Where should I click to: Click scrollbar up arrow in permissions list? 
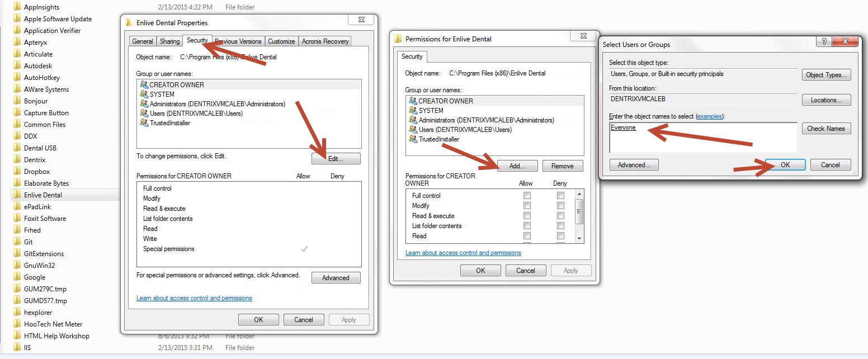point(579,195)
